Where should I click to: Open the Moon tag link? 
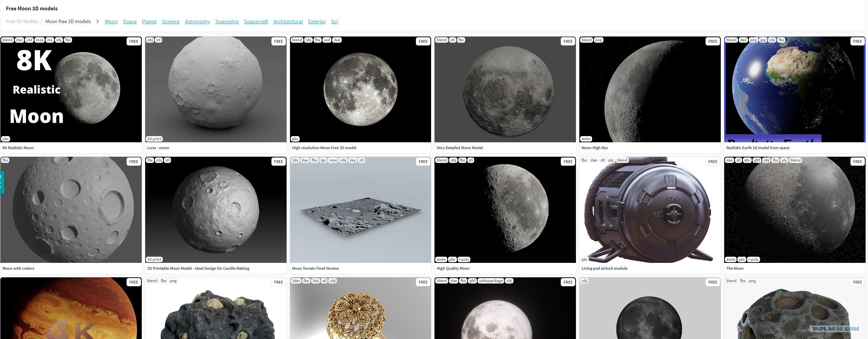(111, 21)
